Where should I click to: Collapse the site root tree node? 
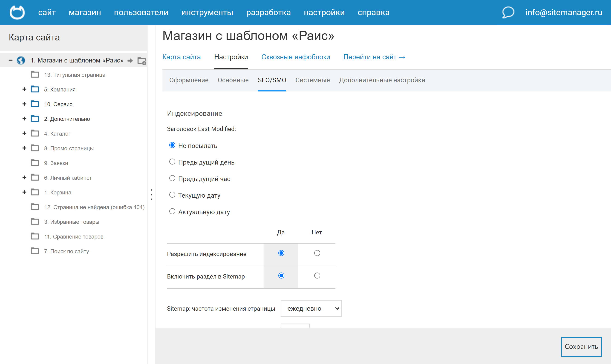[11, 60]
